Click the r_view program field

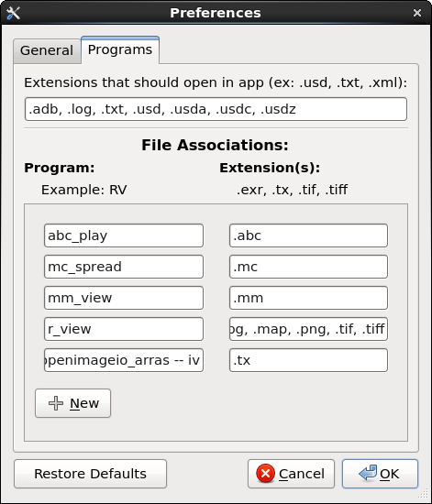[124, 329]
